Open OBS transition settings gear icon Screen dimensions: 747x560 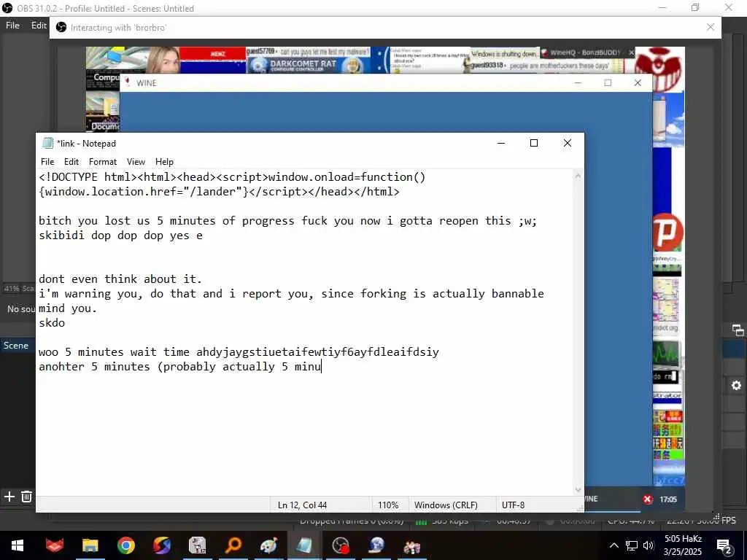(737, 385)
